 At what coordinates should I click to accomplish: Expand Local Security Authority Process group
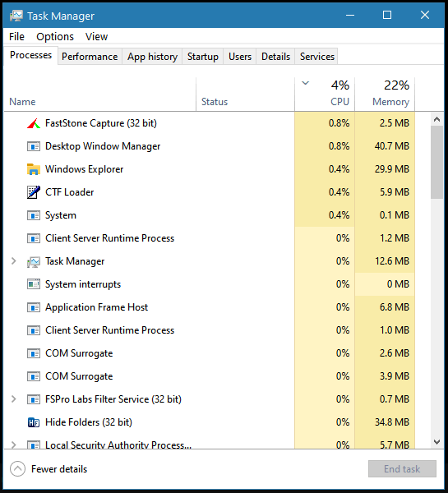coord(13,445)
